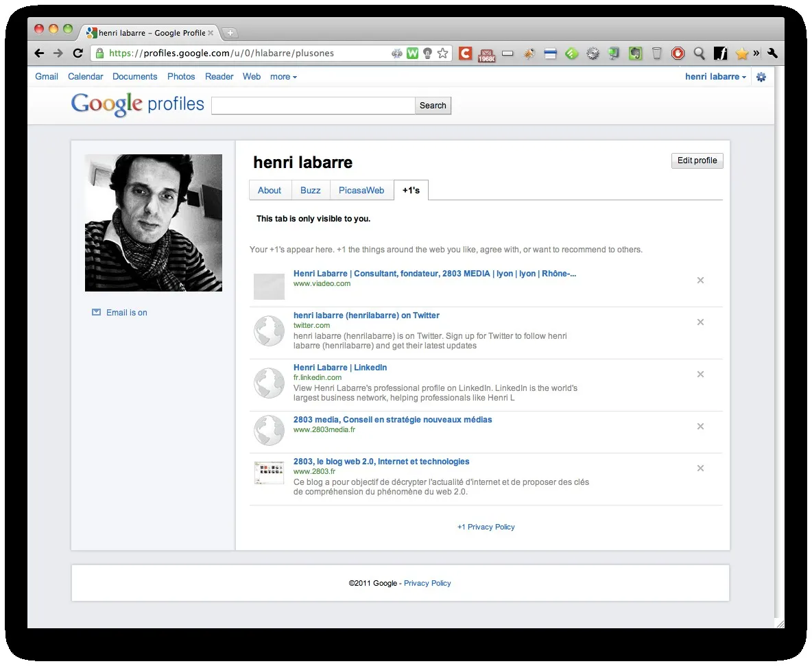Open the Evernote elephant extension
The height and width of the screenshot is (666, 812).
pos(636,53)
